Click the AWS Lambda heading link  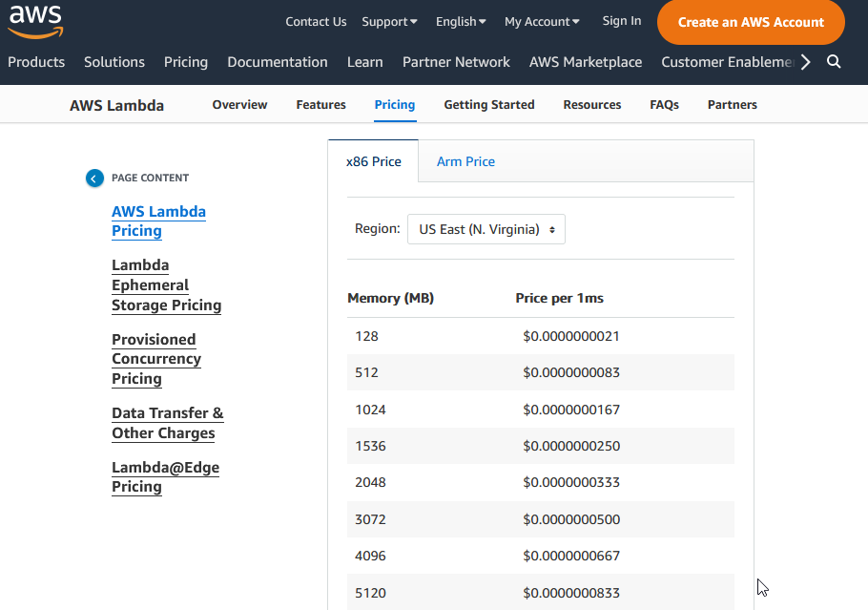pos(116,105)
